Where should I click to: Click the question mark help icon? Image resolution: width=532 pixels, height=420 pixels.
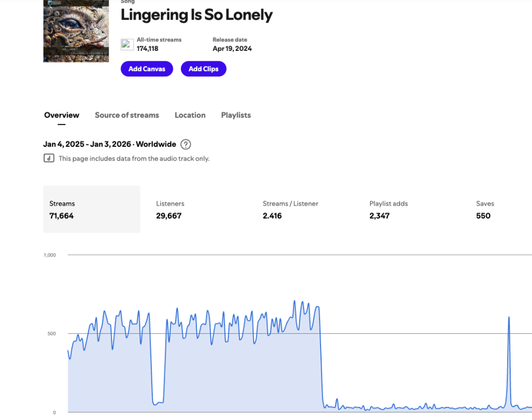(x=185, y=144)
